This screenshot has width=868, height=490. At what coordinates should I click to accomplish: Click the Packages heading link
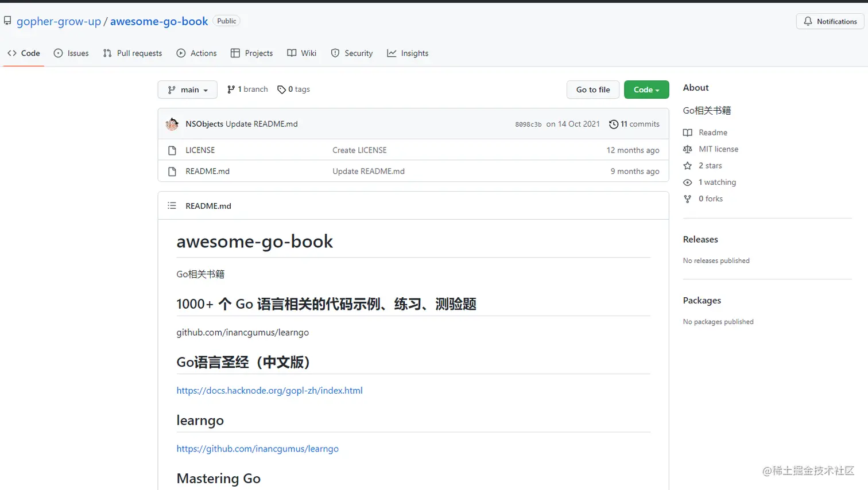(x=702, y=301)
